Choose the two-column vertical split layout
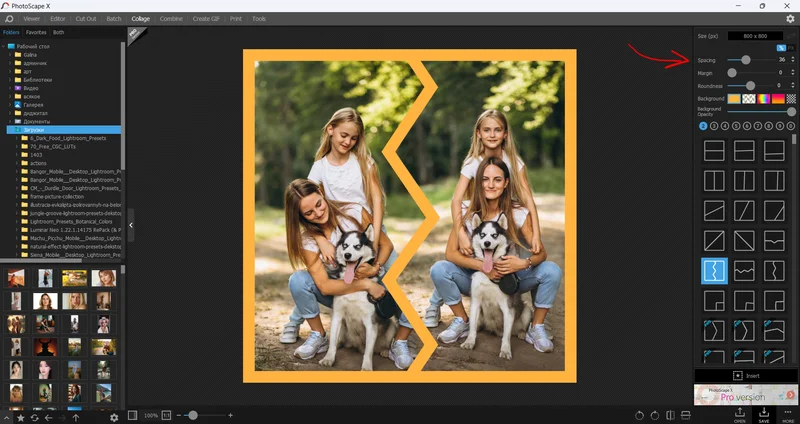Image resolution: width=800 pixels, height=424 pixels. (x=714, y=181)
